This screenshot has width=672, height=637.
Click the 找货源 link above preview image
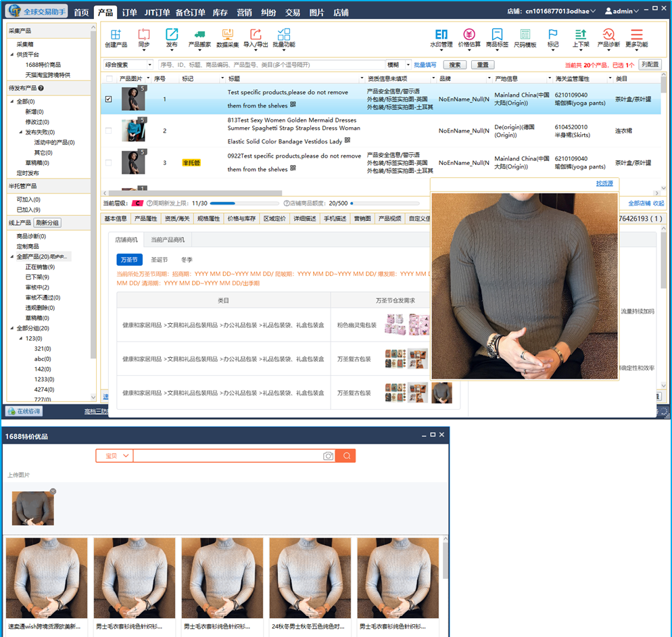tap(604, 184)
